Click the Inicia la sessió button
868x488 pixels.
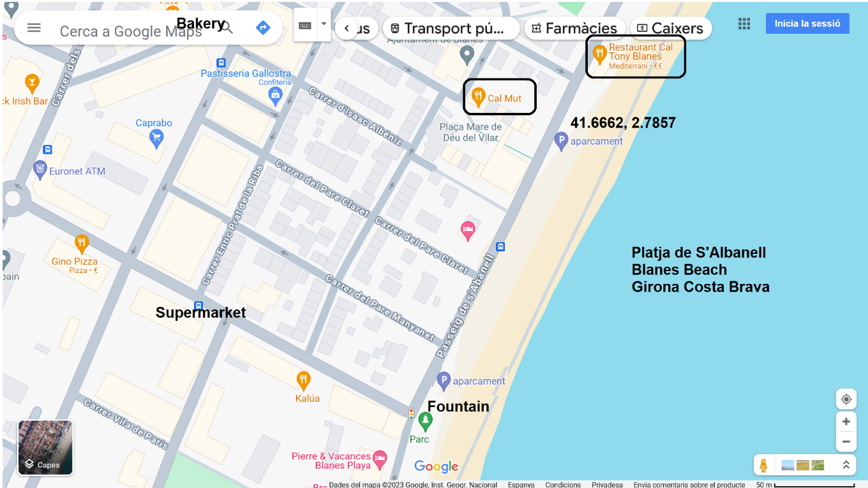[x=807, y=24]
